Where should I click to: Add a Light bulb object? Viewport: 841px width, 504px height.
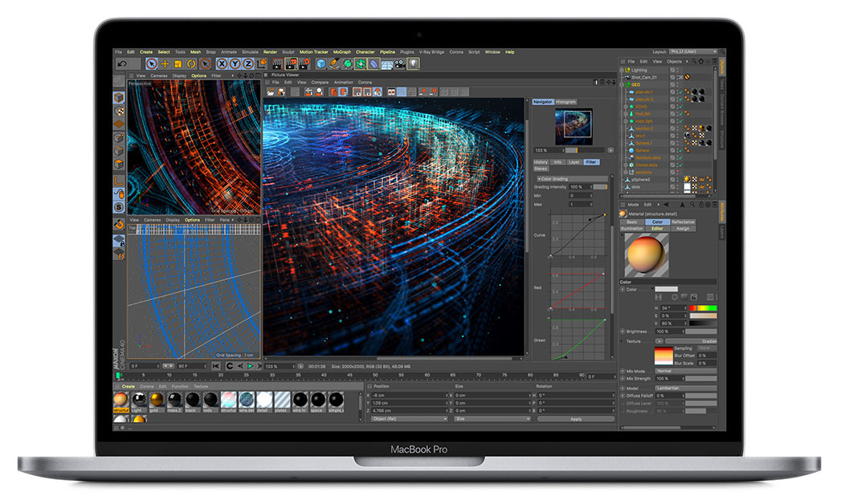pos(413,63)
